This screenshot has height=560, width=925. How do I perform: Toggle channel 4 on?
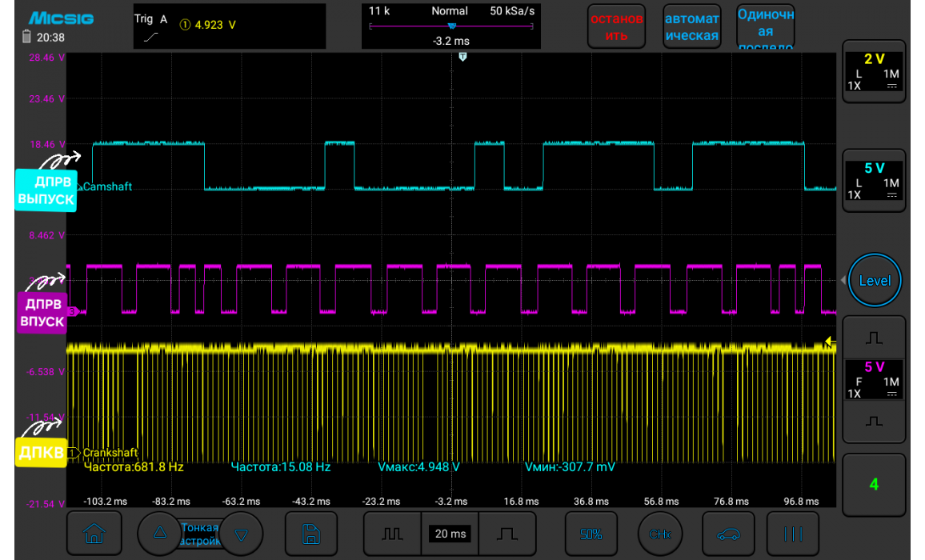point(873,484)
